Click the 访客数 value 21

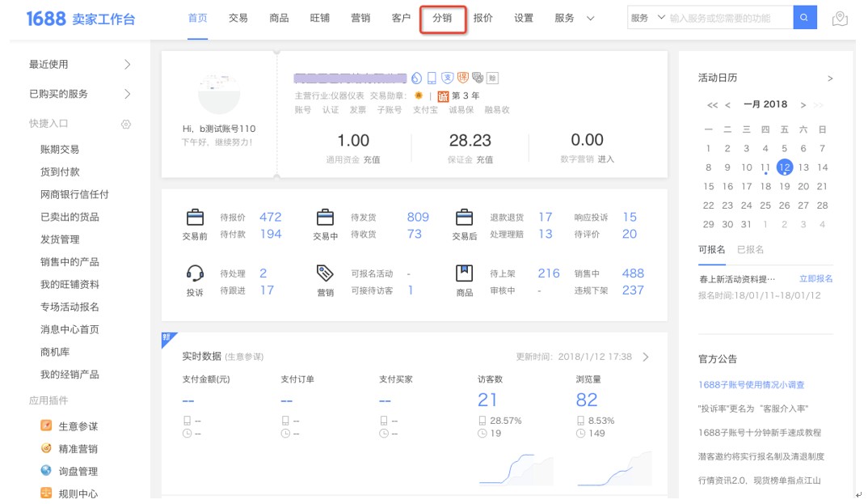487,400
